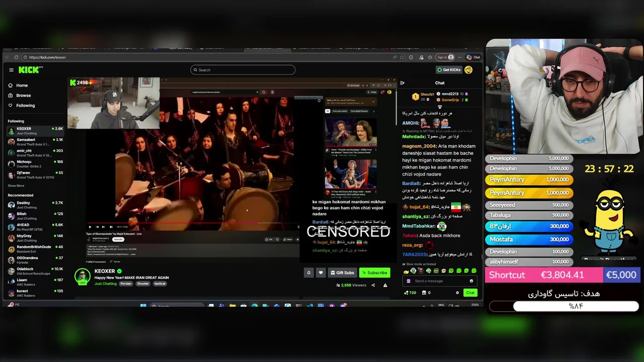Open chat settings with the gear icon
Viewport: 644px width, 362px height.
[457, 293]
